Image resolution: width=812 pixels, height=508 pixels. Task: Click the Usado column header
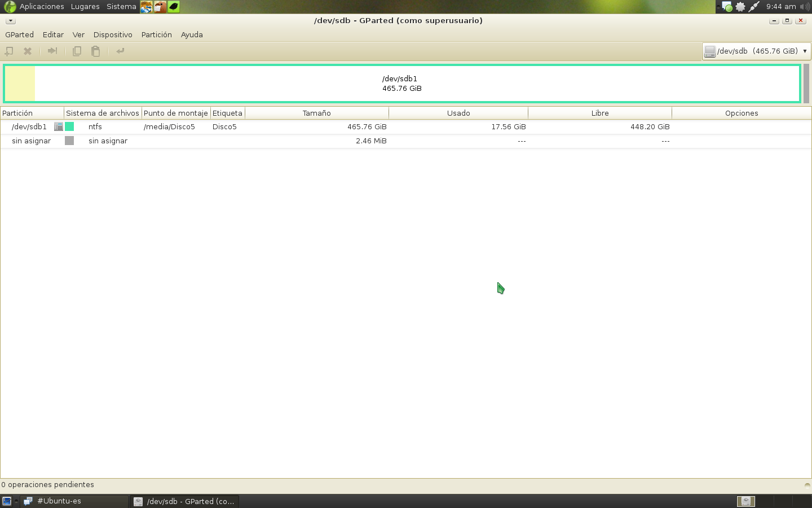coord(458,113)
